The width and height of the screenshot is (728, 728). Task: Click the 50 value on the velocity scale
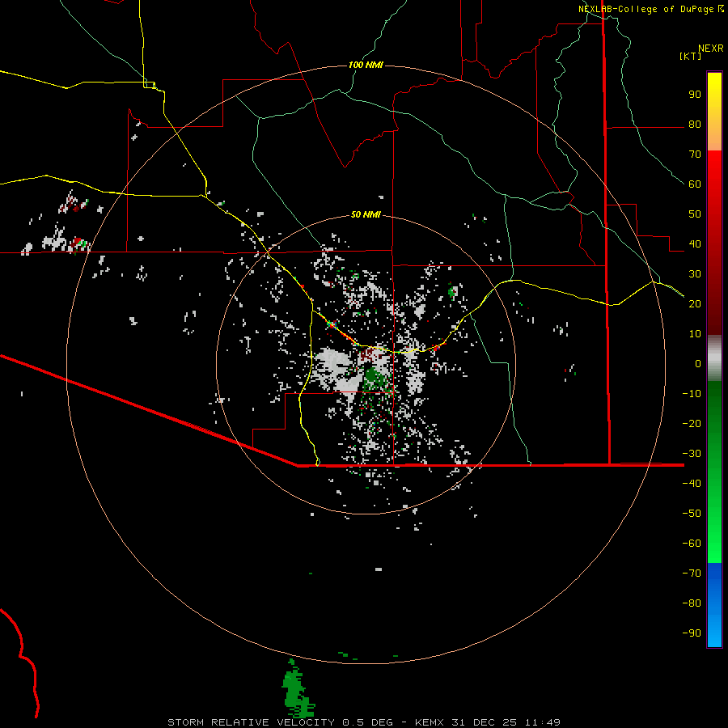[695, 214]
